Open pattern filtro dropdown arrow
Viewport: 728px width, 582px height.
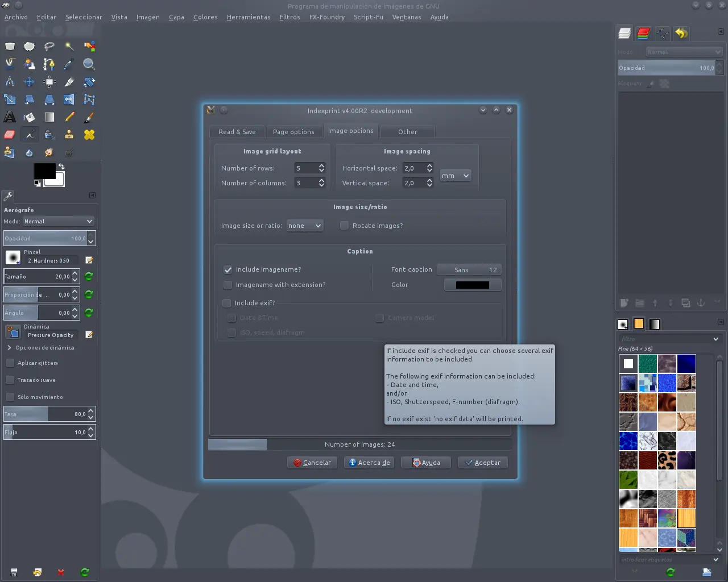click(716, 339)
